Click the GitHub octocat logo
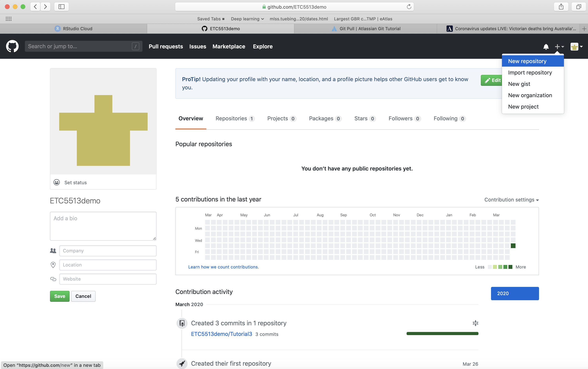Viewport: 588px width, 369px height. (x=12, y=46)
